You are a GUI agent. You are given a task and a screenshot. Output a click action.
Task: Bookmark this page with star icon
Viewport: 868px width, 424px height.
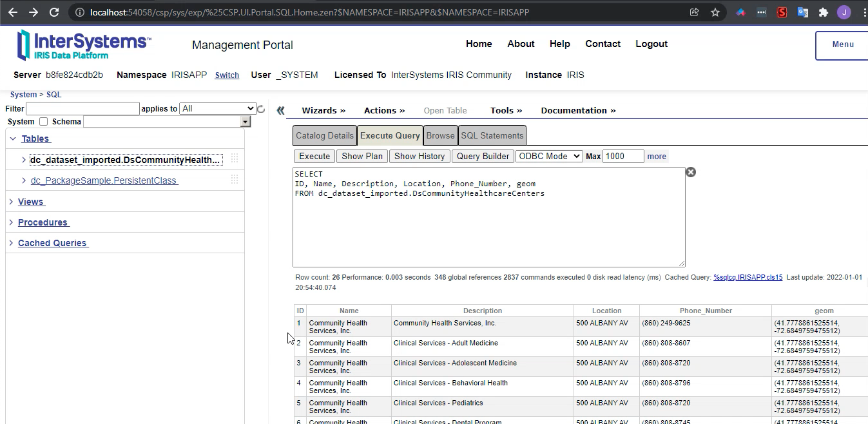coord(715,12)
